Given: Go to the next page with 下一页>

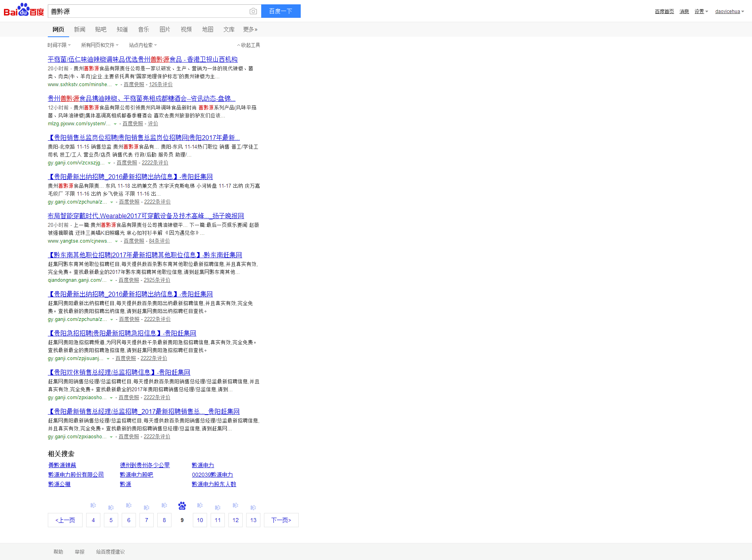Looking at the screenshot, I should pyautogui.click(x=281, y=520).
